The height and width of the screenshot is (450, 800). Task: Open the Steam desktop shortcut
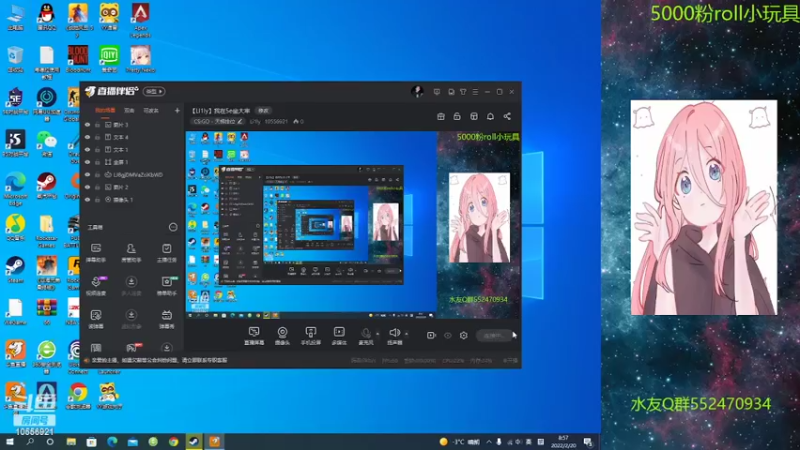point(15,269)
